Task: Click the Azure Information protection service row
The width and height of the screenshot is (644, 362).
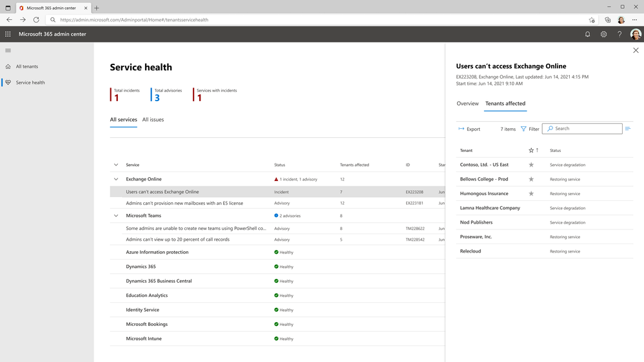Action: pos(277,252)
